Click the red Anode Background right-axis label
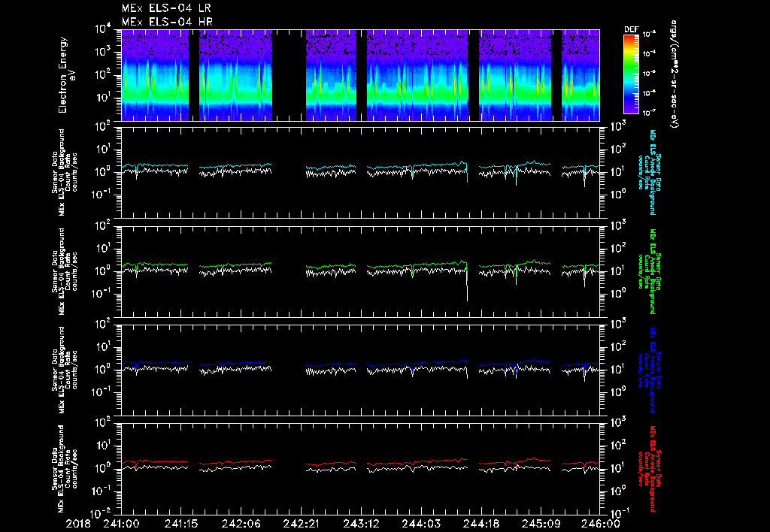This screenshot has width=770, height=532. [x=649, y=469]
